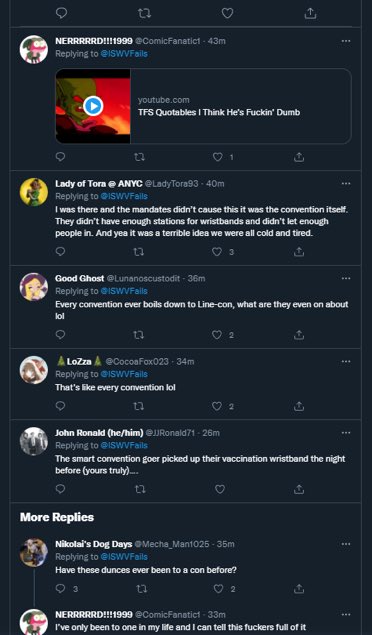Open more options on John Ronald's tweet
372x635 pixels.
346,433
